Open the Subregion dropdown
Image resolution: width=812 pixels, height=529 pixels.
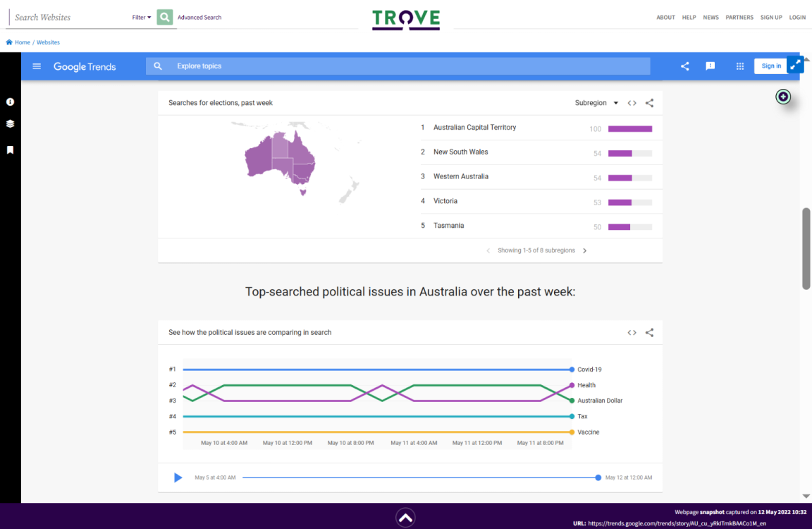click(596, 102)
